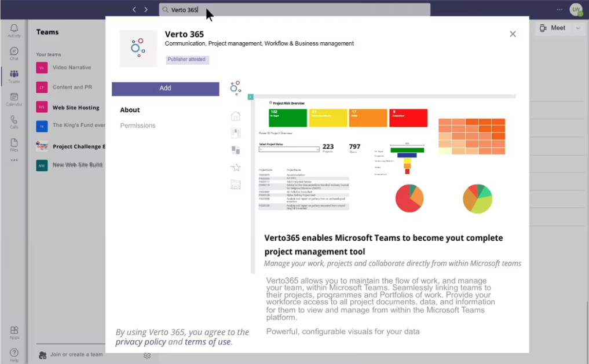Image resolution: width=589 pixels, height=364 pixels.
Task: Select the home icon in the Verto preview pane
Action: [235, 116]
